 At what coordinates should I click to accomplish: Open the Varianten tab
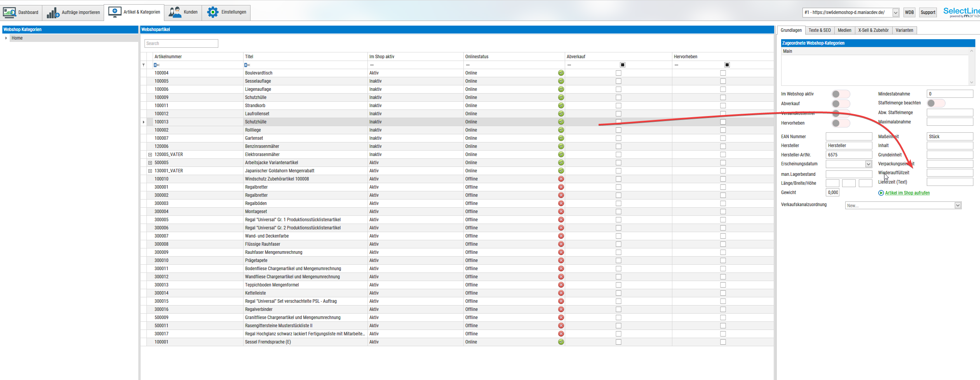904,30
